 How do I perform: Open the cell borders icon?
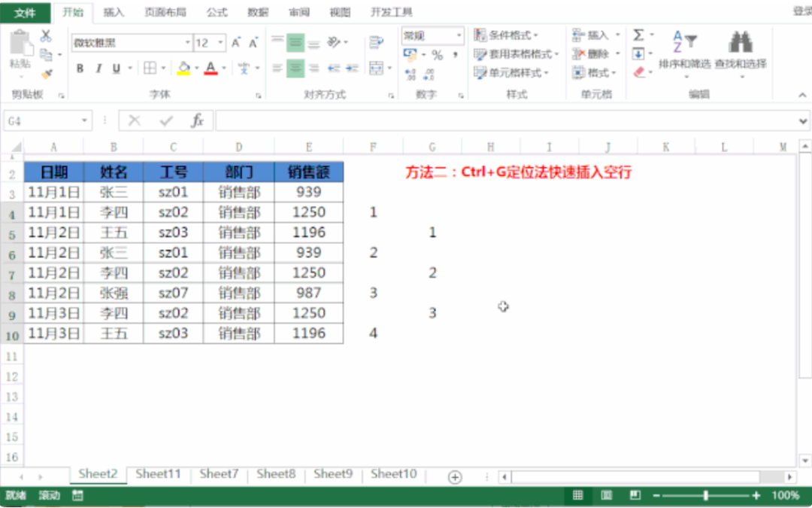(150, 68)
